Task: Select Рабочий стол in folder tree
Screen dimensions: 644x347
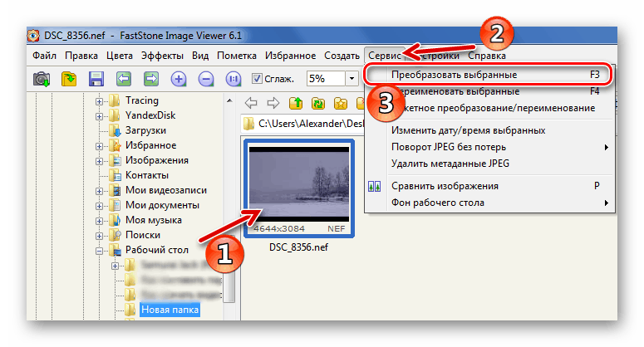Action: click(x=157, y=250)
